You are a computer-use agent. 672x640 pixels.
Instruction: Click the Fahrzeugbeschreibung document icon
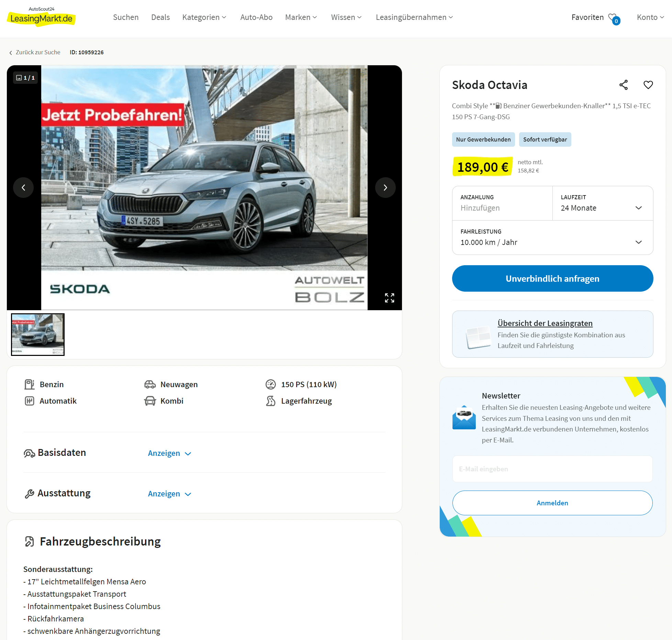(x=30, y=542)
